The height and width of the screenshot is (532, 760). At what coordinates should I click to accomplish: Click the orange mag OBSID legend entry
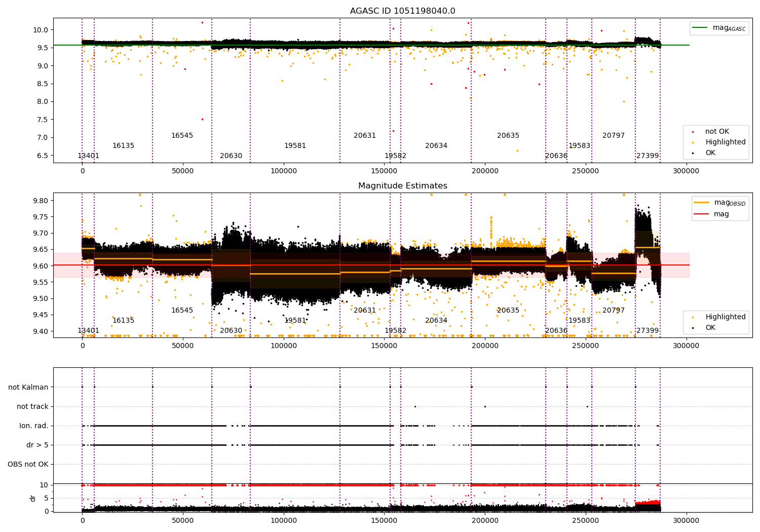coord(720,203)
